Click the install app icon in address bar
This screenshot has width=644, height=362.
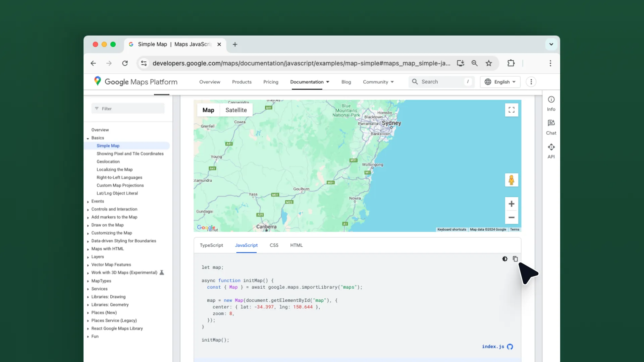click(461, 63)
